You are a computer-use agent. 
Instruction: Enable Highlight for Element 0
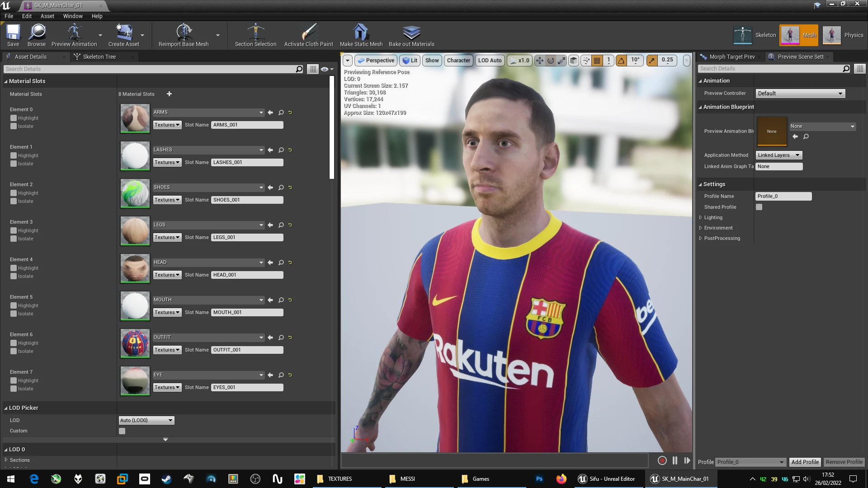(14, 118)
